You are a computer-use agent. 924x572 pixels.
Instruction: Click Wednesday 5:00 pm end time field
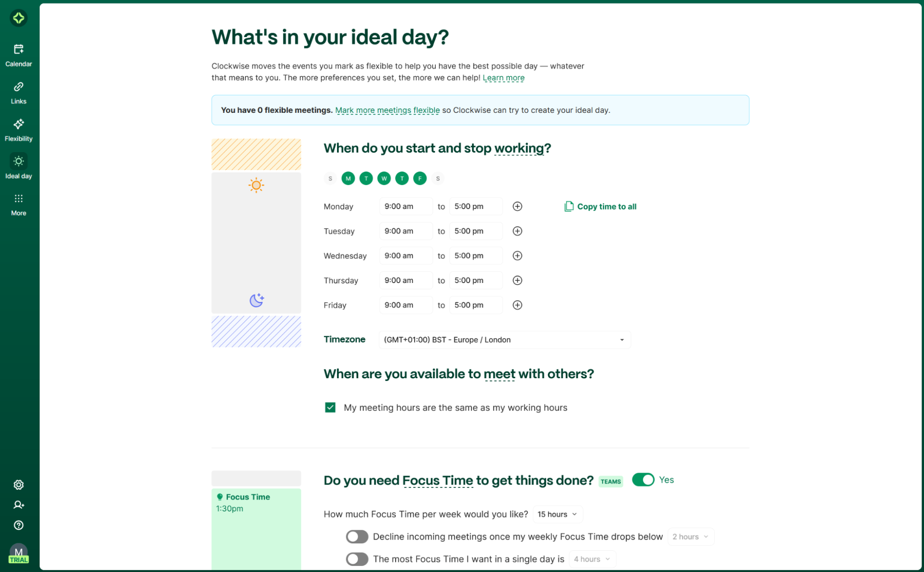tap(475, 256)
